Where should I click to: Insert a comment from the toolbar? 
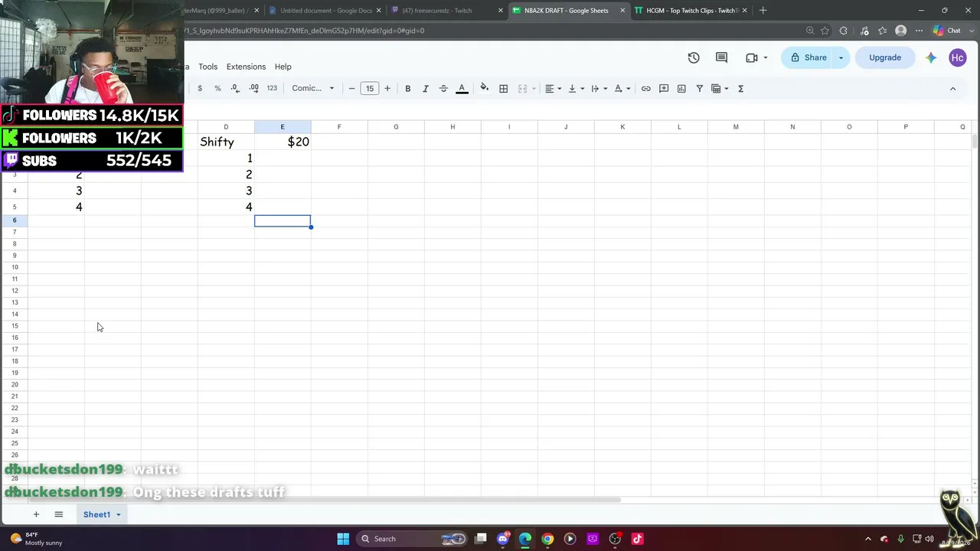(664, 89)
